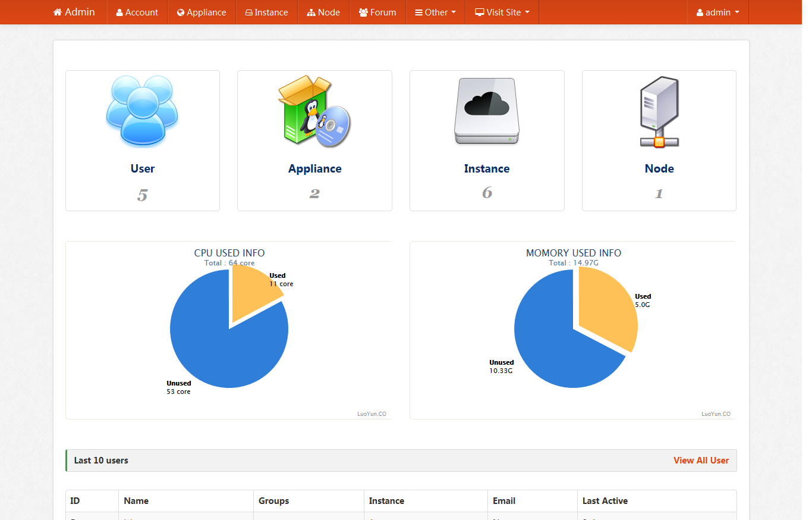This screenshot has width=812, height=520.
Task: Click the group icon beside Forum
Action: pos(363,12)
